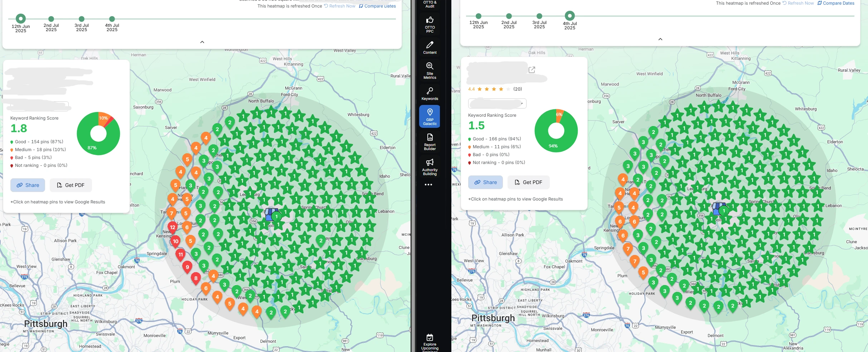Click Refresh Now on left panel

point(340,6)
